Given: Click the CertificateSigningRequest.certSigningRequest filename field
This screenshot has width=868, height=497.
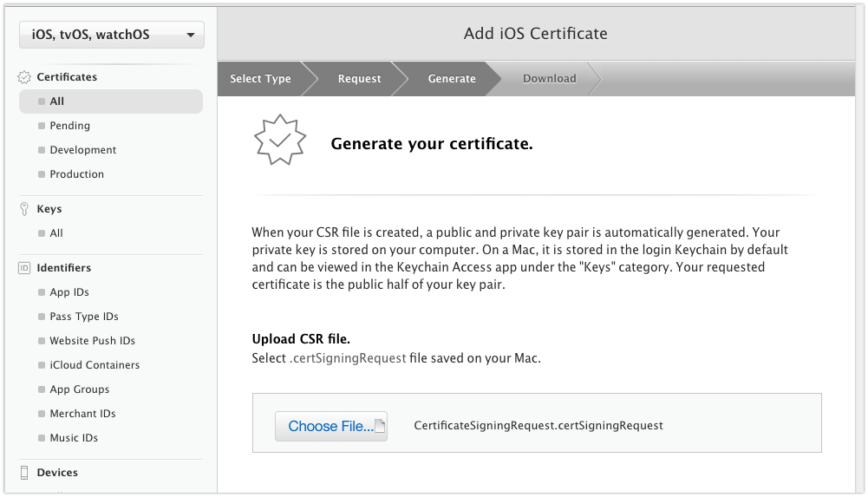Looking at the screenshot, I should click(538, 426).
